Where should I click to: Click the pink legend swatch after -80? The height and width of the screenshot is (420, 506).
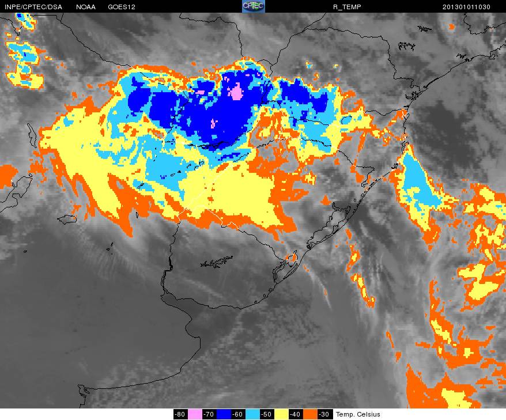pos(195,414)
